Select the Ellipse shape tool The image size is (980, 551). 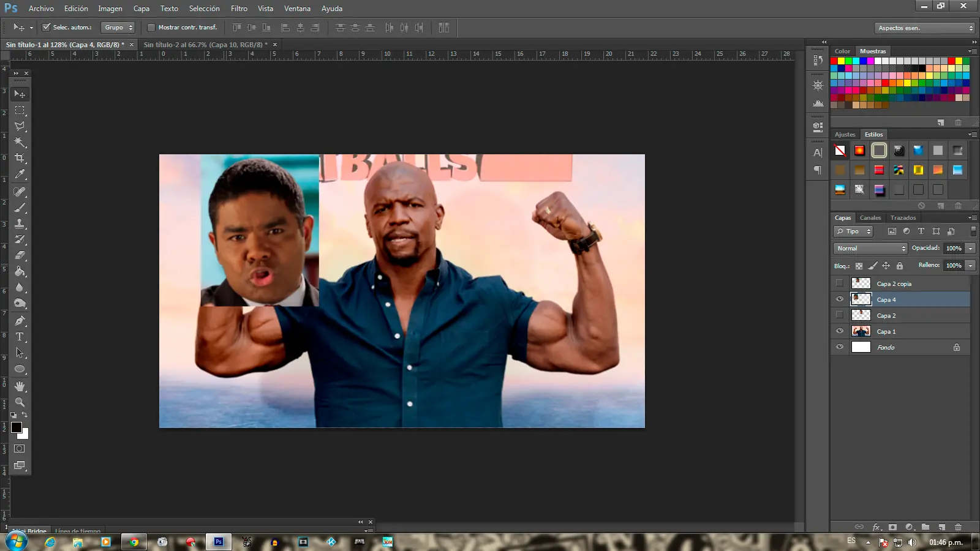point(20,369)
